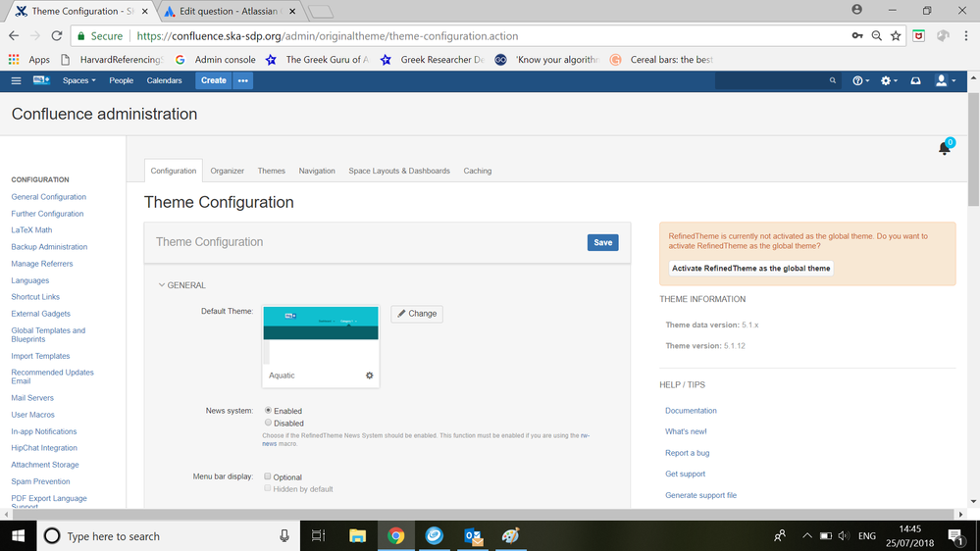Expand the Spaces dropdown menu
Image resolution: width=980 pixels, height=551 pixels.
(78, 80)
